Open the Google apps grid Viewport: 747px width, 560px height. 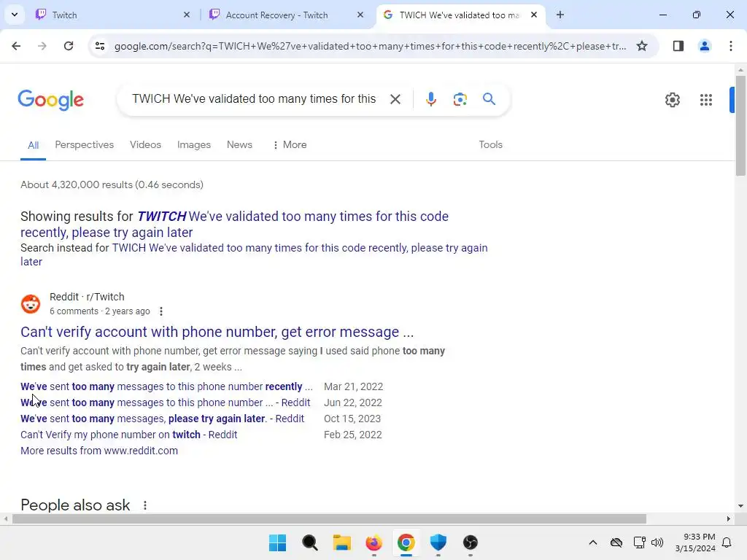706,99
